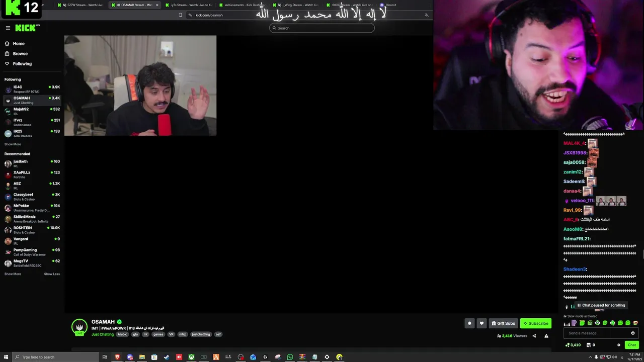The height and width of the screenshot is (362, 644).
Task: Expand Show More under Following
Action: (x=13, y=144)
